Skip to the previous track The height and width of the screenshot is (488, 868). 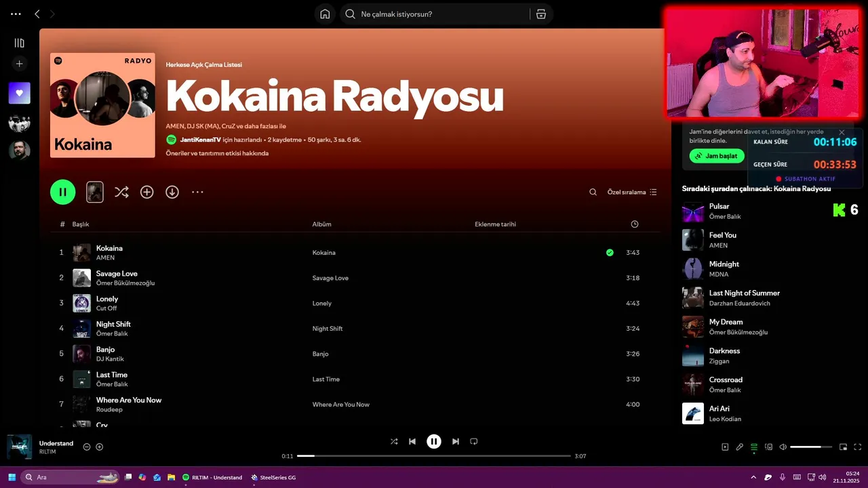click(412, 441)
